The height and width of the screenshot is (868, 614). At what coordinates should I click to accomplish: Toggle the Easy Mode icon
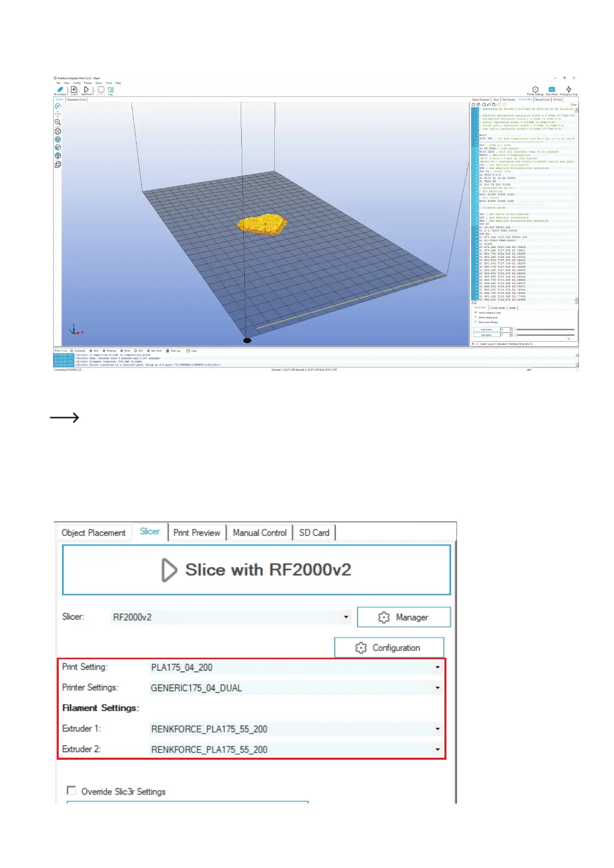pos(552,90)
